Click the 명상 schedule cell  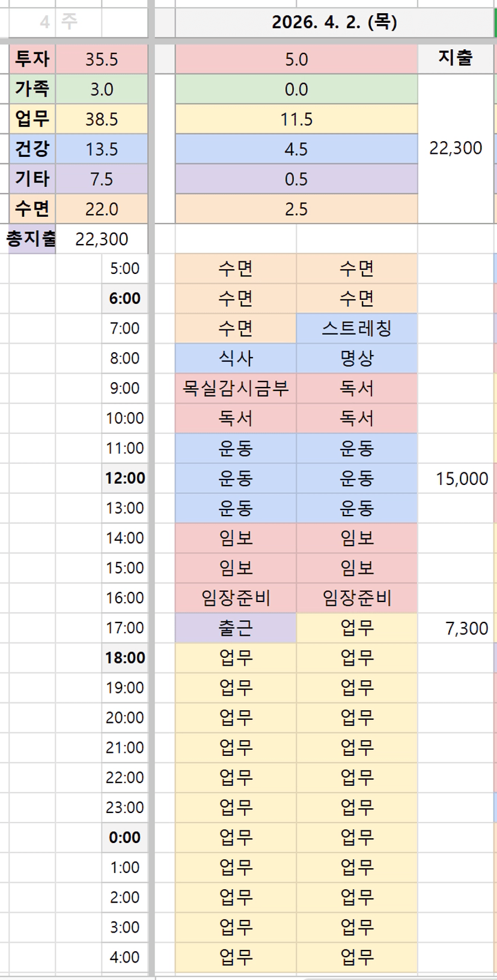tap(357, 359)
